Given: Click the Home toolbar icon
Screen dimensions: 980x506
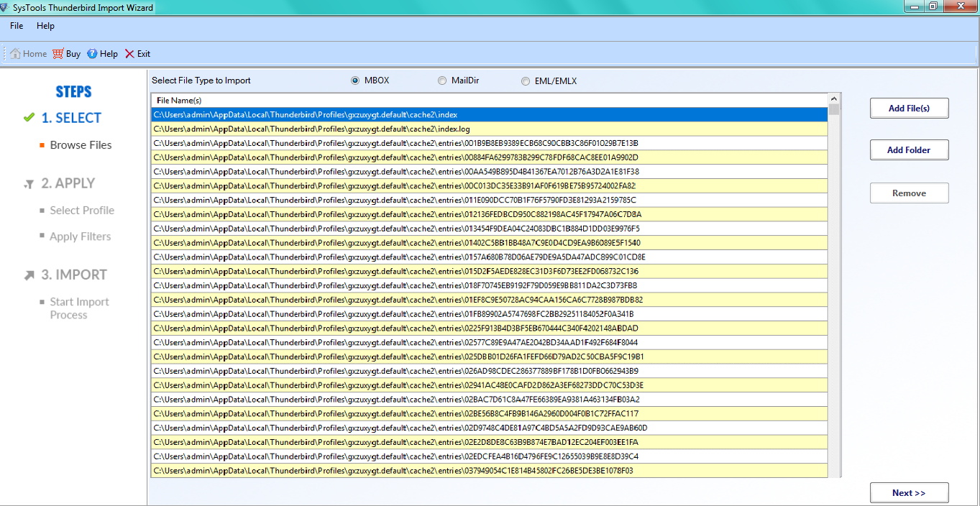Looking at the screenshot, I should [15, 54].
